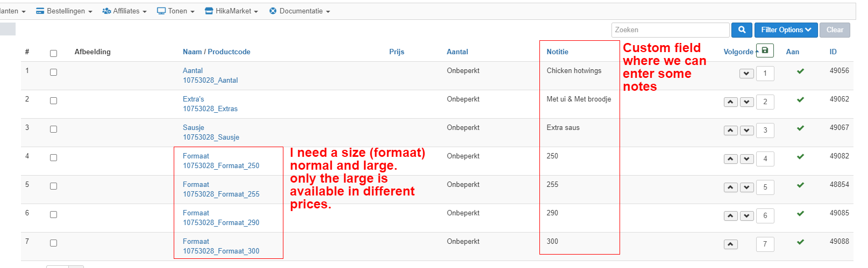Move Formaat_290 row down
This screenshot has height=268, width=868.
coord(746,216)
